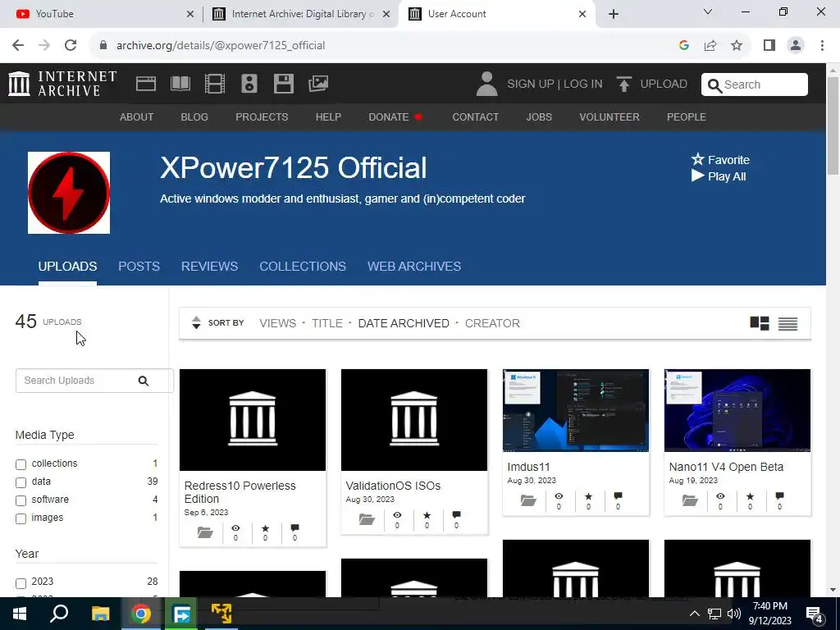Screen dimensions: 840x630
Task: Open the BLOG nav link
Action: point(194,116)
